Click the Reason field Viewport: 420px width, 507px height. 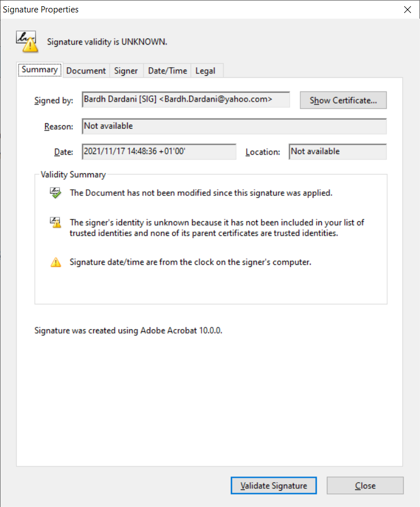(234, 126)
